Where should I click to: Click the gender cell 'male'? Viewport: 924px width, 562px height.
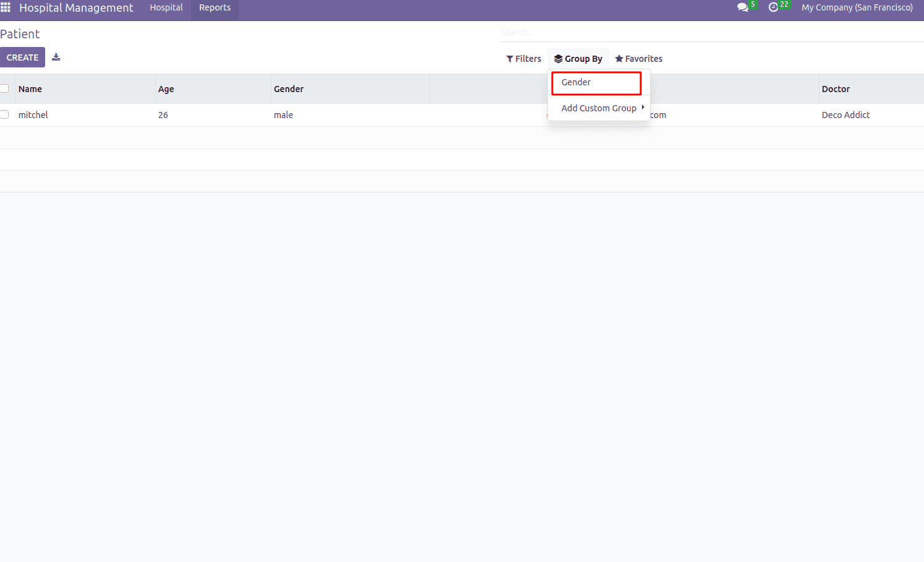(x=284, y=115)
